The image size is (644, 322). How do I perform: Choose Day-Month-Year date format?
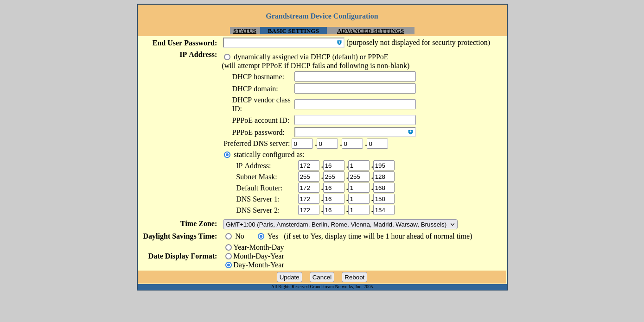229,265
